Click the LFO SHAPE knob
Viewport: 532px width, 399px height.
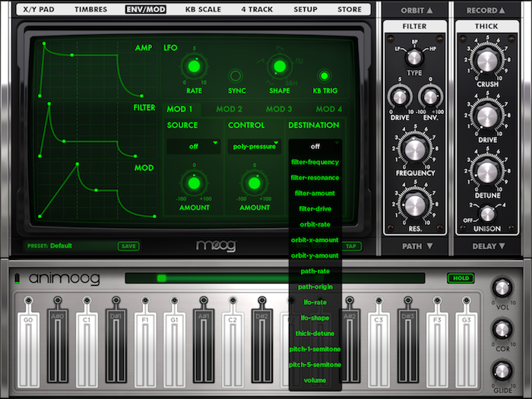(x=280, y=66)
